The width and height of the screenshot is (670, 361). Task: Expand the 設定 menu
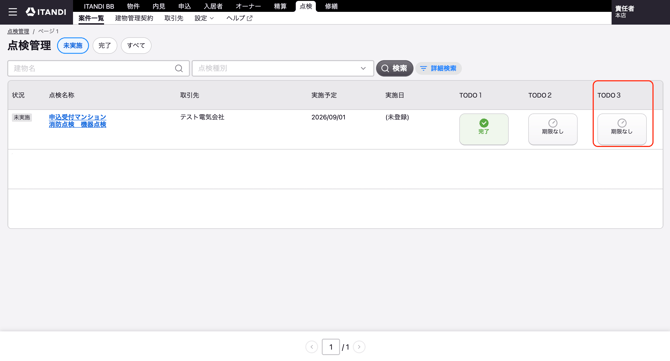(x=204, y=18)
